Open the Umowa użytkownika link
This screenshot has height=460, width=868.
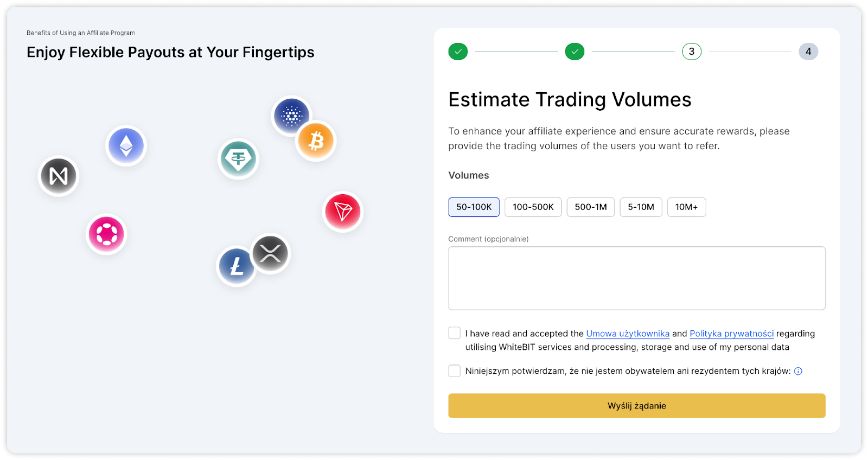628,334
